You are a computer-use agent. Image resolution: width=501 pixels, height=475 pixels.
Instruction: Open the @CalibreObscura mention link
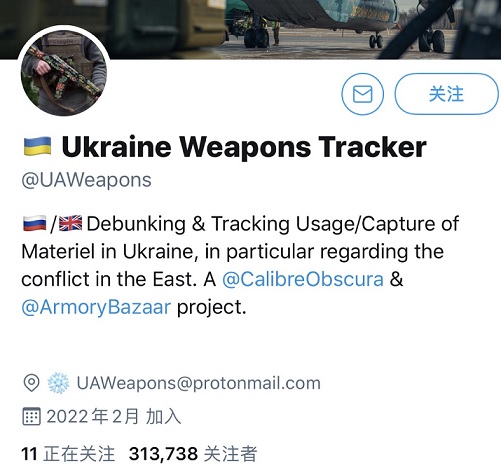[303, 279]
